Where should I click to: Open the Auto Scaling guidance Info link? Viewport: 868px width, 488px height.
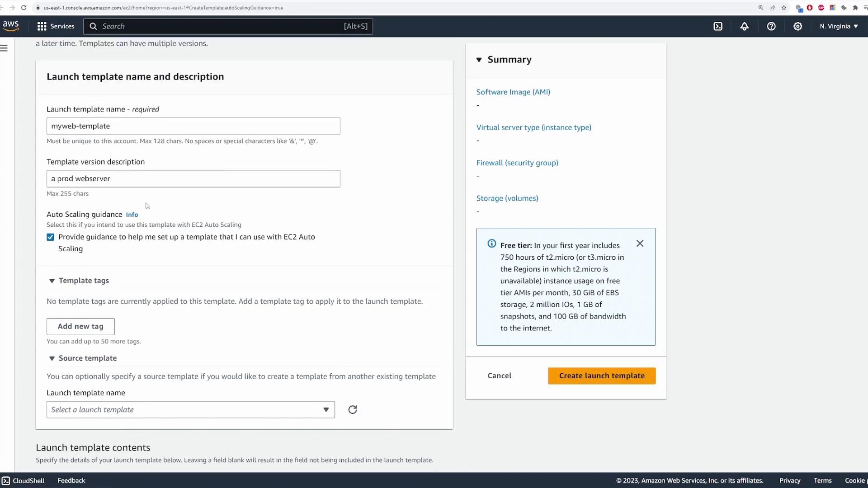point(132,215)
